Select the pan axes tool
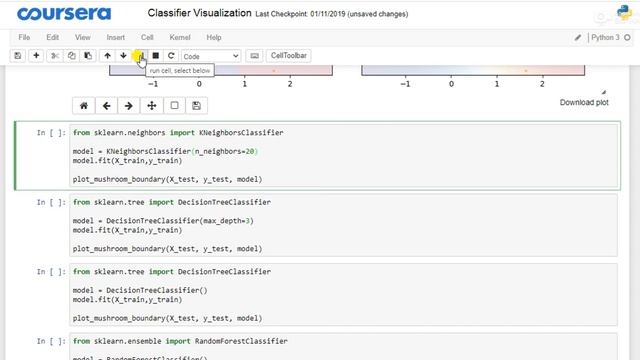This screenshot has width=640, height=360. (x=151, y=106)
